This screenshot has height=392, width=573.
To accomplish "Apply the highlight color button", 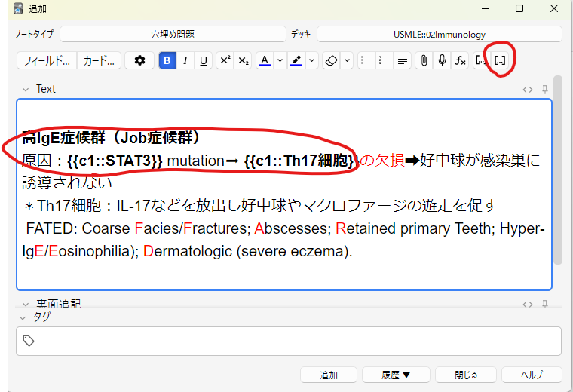I will pyautogui.click(x=296, y=60).
